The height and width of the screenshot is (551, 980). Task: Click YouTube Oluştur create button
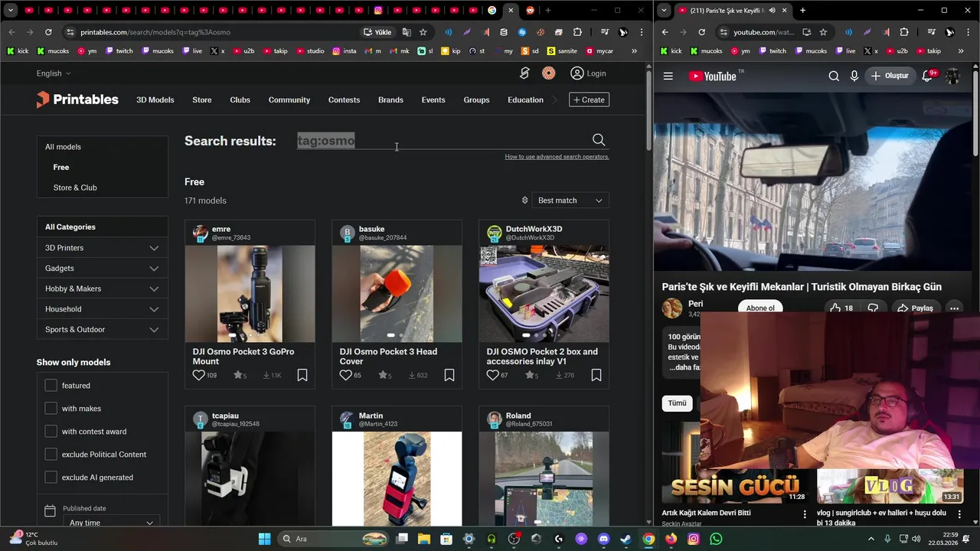coord(889,76)
